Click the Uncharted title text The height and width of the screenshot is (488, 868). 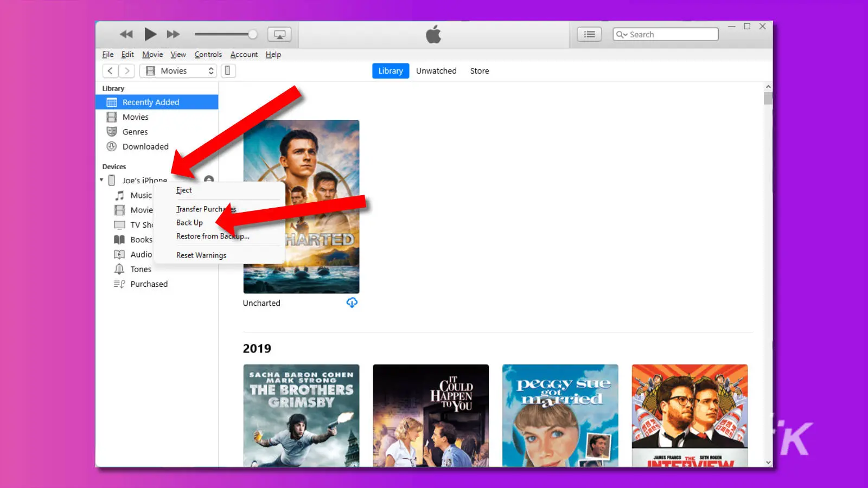click(x=261, y=303)
